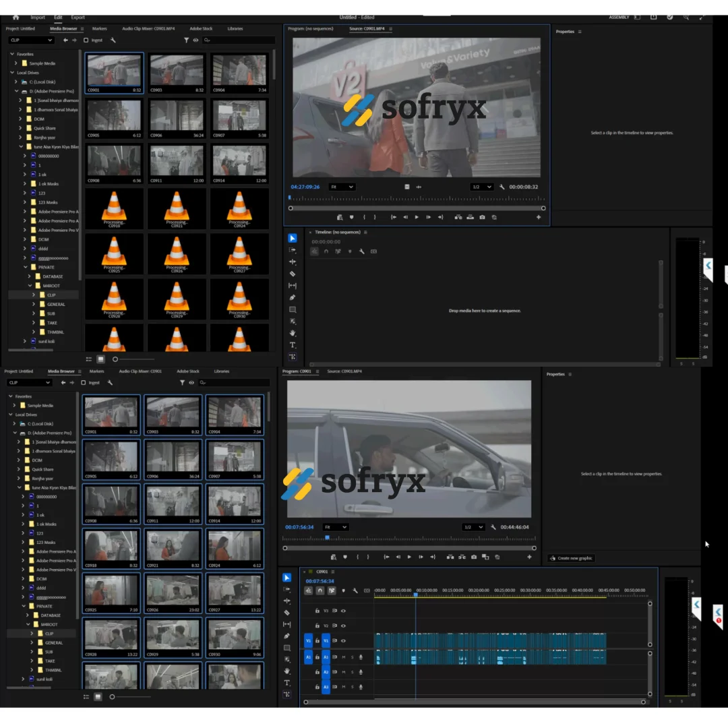
Task: Select the Type tool beside the C0901 timeline
Action: pyautogui.click(x=287, y=683)
